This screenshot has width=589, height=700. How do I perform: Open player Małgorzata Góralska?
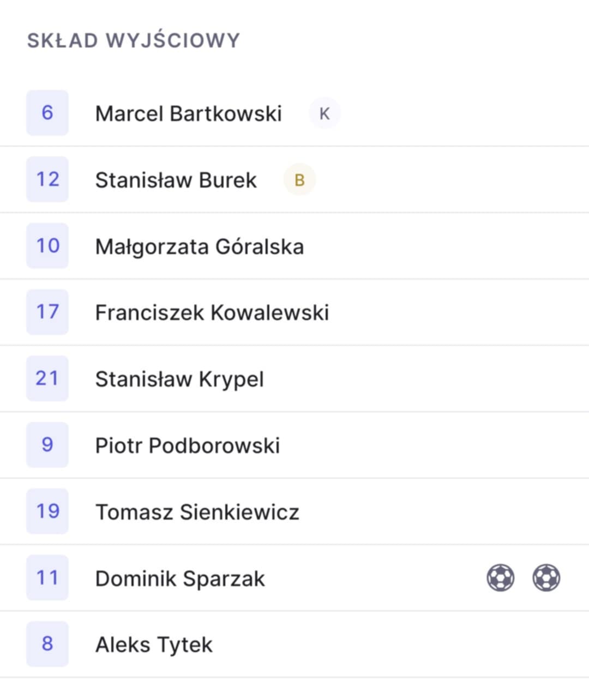(x=200, y=246)
